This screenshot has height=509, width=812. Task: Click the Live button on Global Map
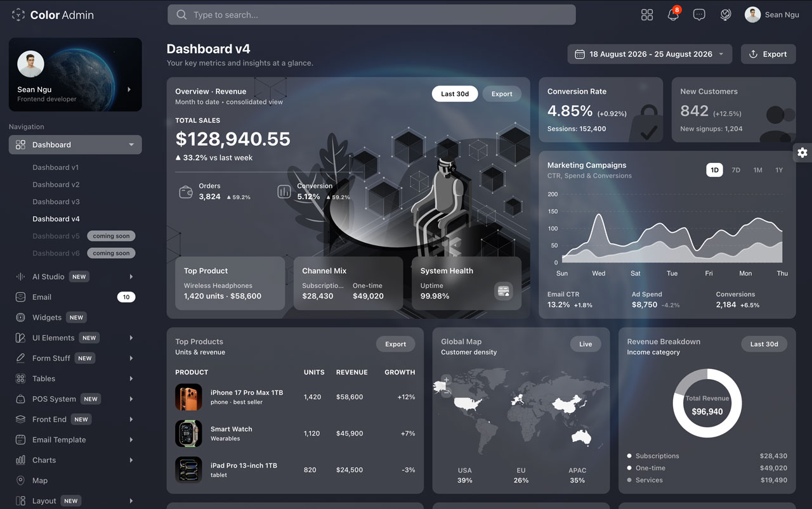(x=586, y=344)
